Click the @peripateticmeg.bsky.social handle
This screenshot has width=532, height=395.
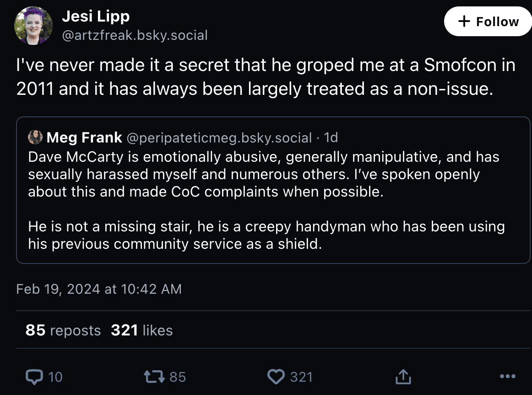(219, 137)
